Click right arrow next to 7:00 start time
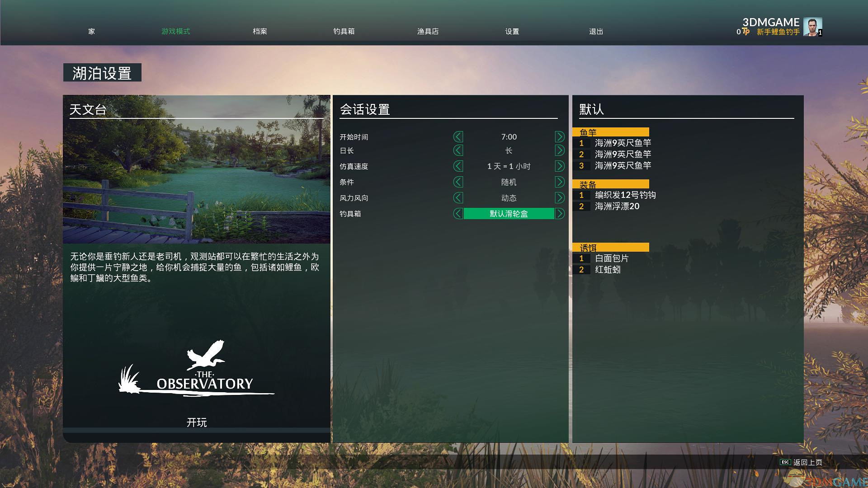 (560, 136)
